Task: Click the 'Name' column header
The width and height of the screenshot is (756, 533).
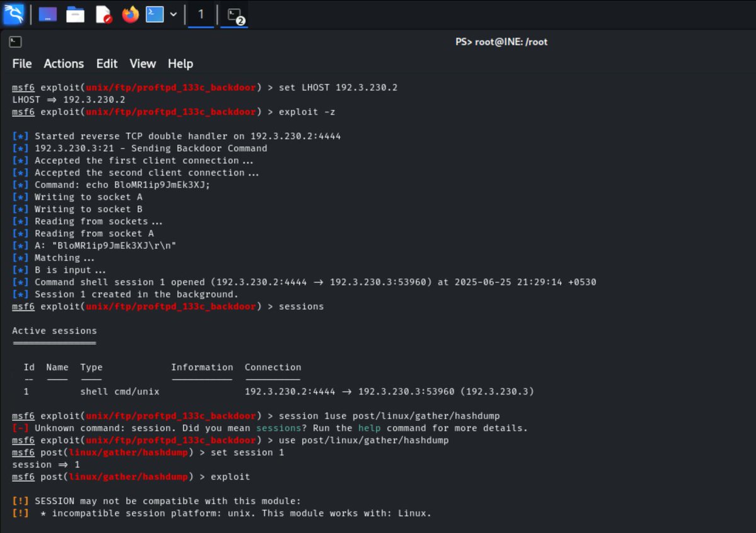Action: tap(57, 367)
